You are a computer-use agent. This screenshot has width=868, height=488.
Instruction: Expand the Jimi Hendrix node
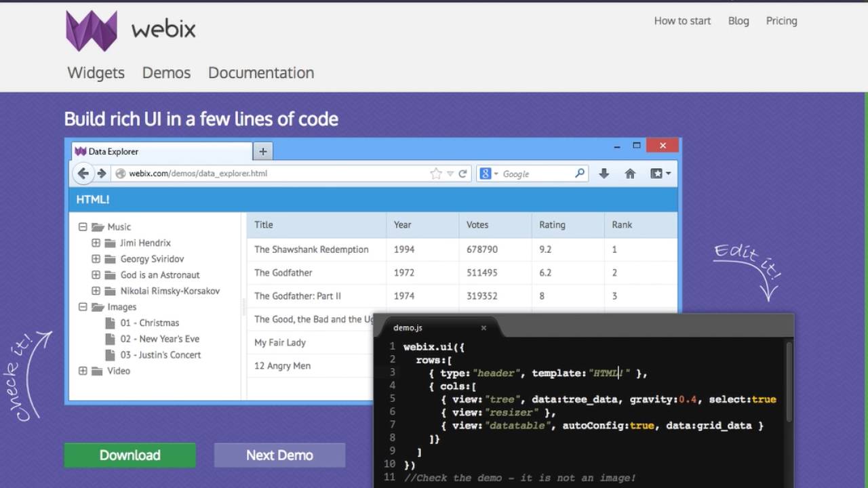(x=96, y=243)
